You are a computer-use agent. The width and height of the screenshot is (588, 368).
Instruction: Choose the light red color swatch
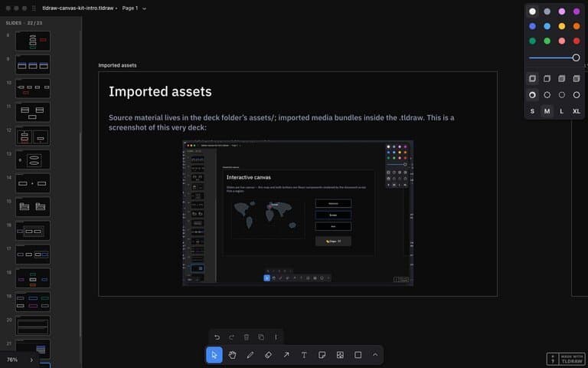[x=562, y=41]
